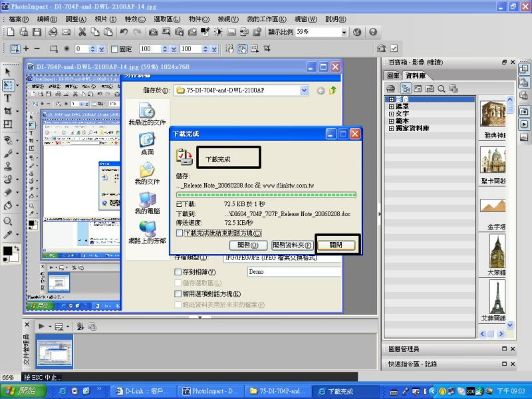Screen dimensions: 532x399
Task: Select the Zoom magnifier tool
Action: pos(7,221)
